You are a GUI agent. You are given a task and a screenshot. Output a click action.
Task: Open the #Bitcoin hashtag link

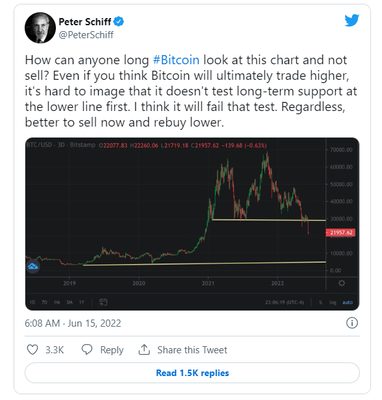click(176, 60)
